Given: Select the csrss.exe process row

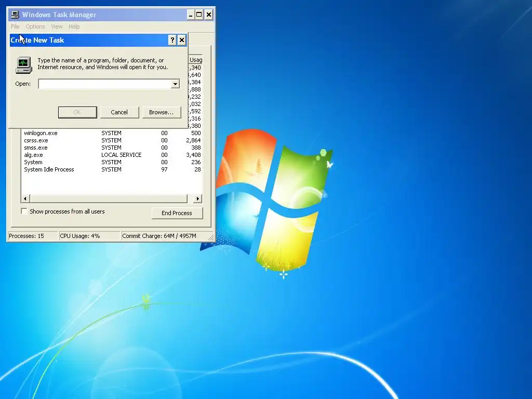Looking at the screenshot, I should tap(112, 140).
